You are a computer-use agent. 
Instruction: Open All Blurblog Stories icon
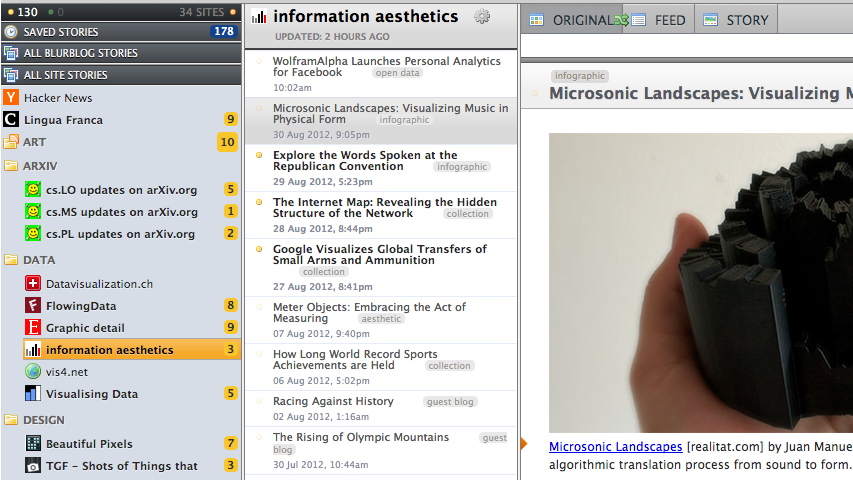10,53
